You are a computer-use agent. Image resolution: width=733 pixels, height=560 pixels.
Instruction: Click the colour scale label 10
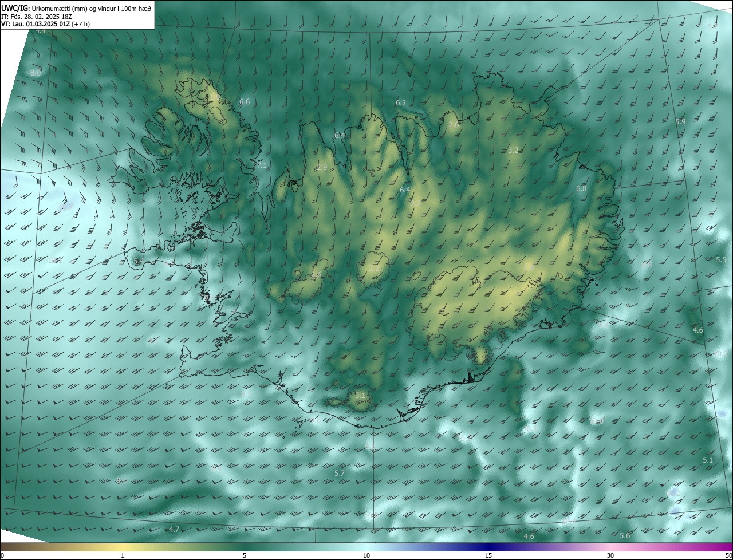pos(366,555)
